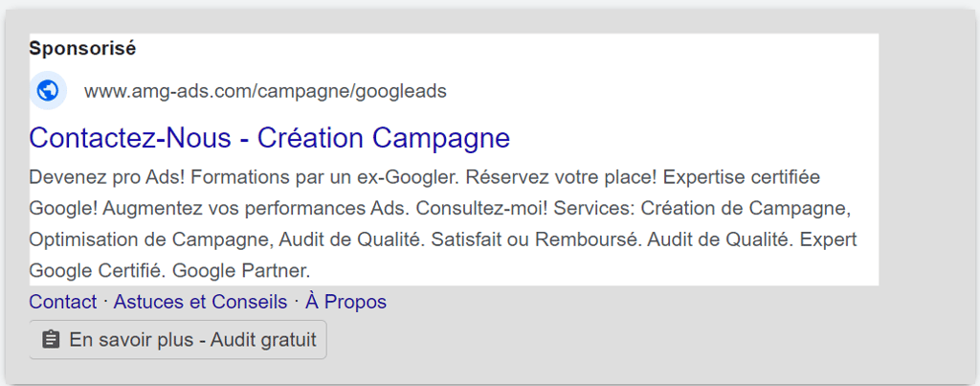Click the Satisfait ou Remboursé text

tap(536, 239)
